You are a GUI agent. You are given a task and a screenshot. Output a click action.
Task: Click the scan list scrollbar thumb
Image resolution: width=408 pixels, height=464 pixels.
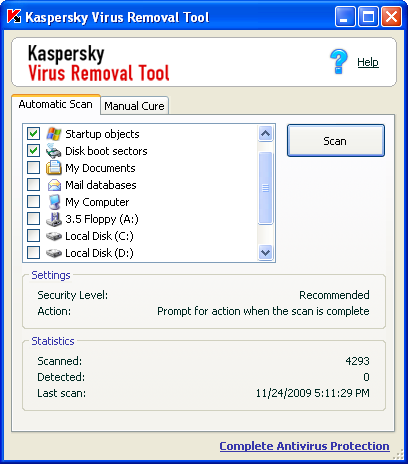(x=265, y=188)
